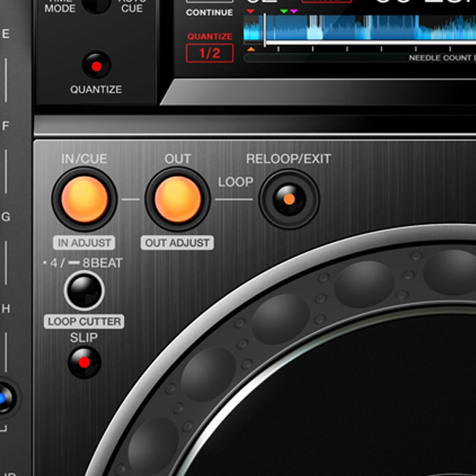Screen dimensions: 476x476
Task: Click the green hot cue marker on waveform
Action: (284, 11)
